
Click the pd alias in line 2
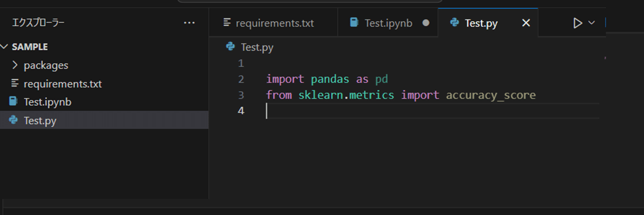(x=382, y=80)
